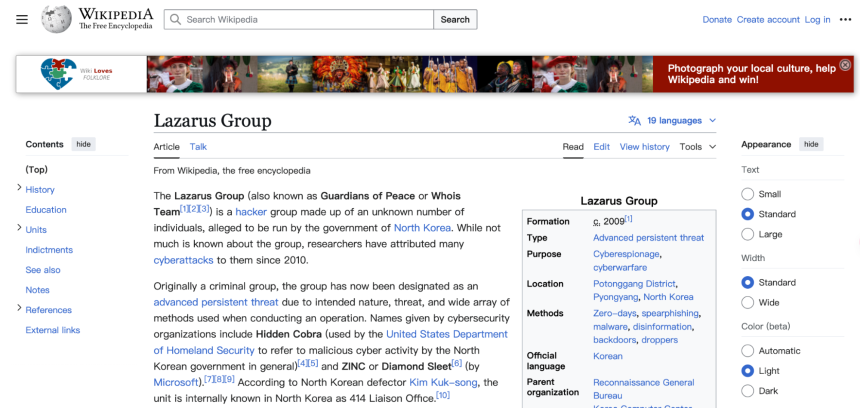Click the Log in link

817,20
